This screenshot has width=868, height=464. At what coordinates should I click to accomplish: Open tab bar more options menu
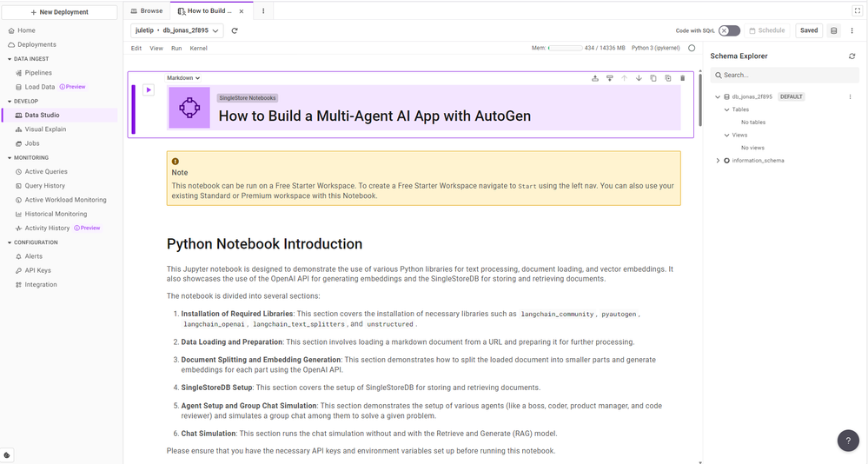pos(263,11)
